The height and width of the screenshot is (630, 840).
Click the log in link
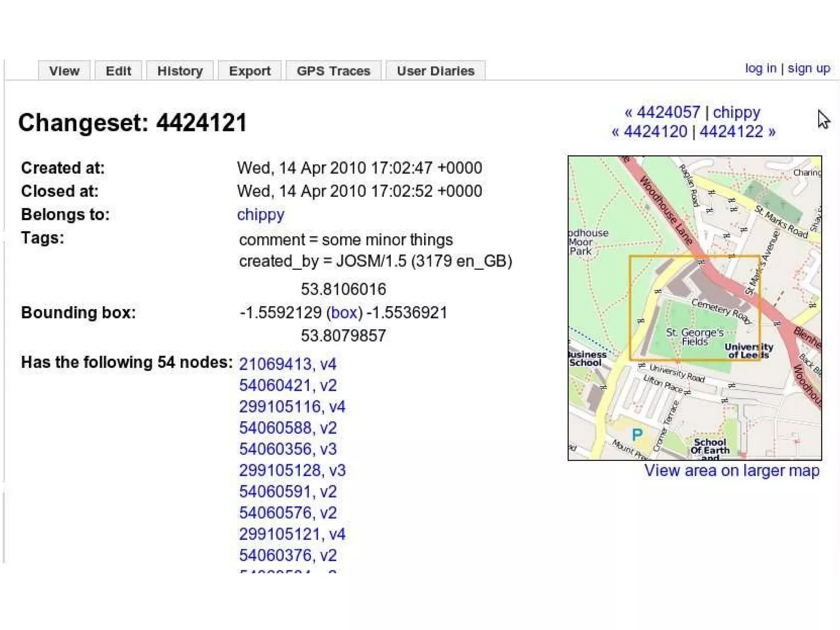(760, 68)
